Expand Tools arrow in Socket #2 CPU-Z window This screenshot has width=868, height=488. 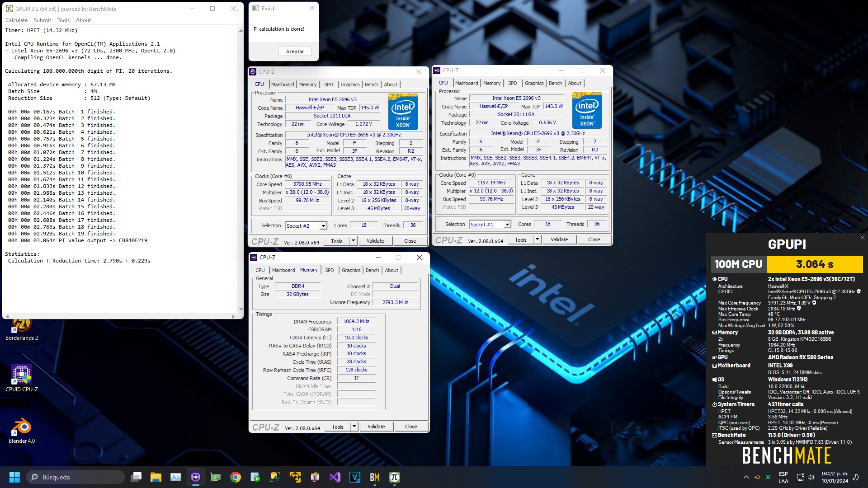(354, 241)
